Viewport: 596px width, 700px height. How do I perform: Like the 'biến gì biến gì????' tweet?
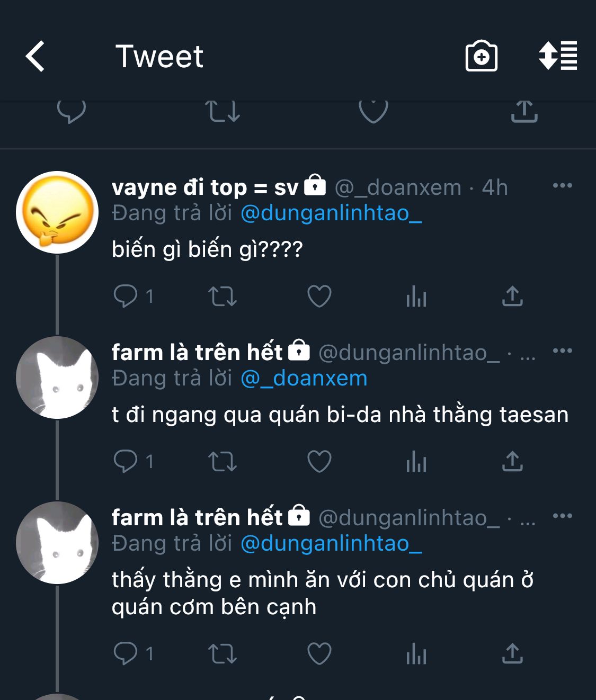(319, 296)
